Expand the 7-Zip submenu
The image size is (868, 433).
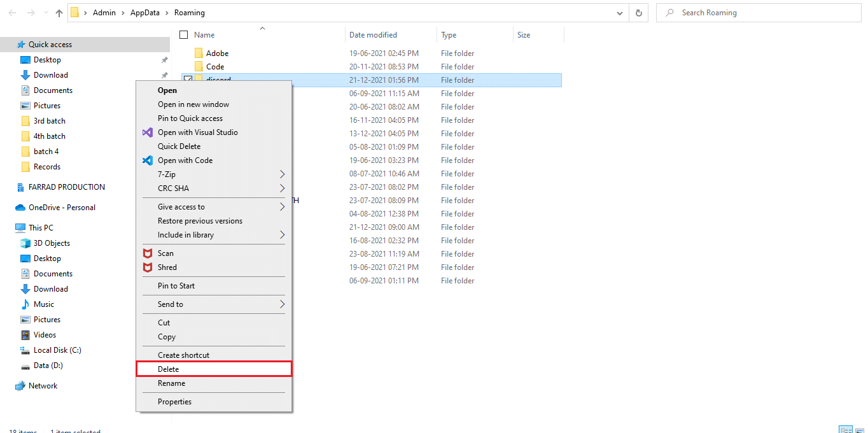(x=282, y=174)
